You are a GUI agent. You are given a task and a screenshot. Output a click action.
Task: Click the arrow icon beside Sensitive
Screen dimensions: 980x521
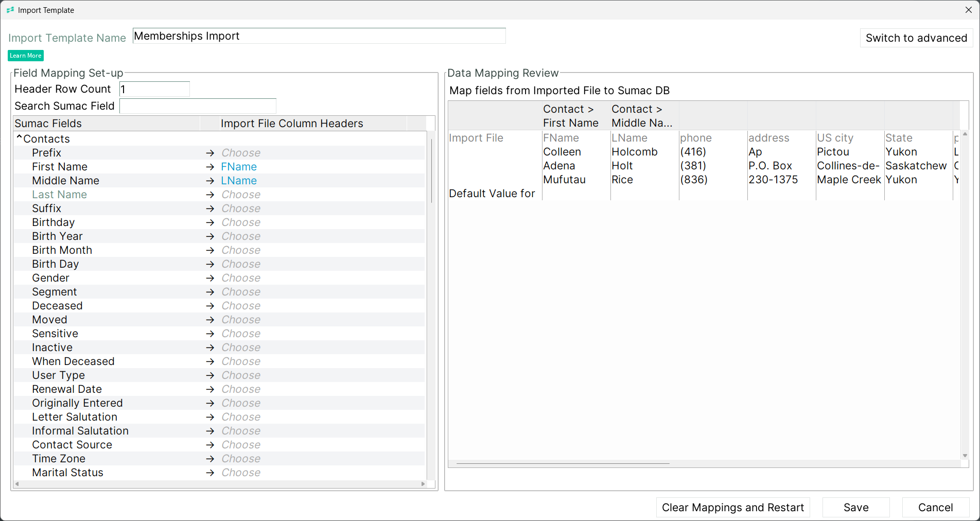click(x=210, y=334)
